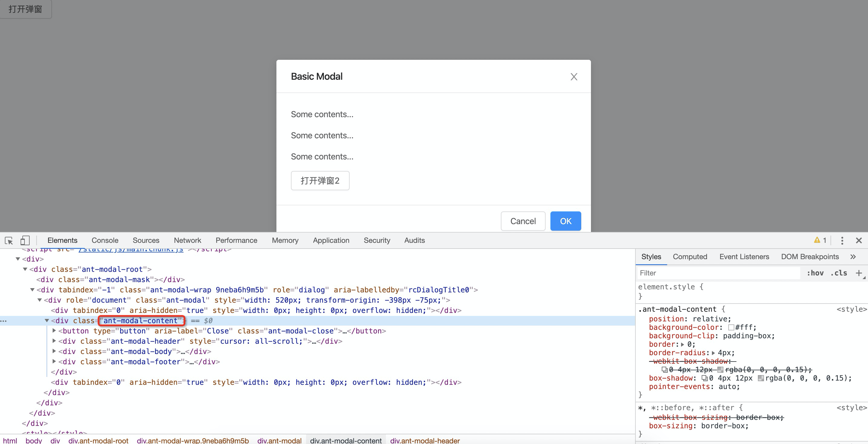This screenshot has width=868, height=444.
Task: Click the plus icon to add a new style rule
Action: tap(859, 273)
